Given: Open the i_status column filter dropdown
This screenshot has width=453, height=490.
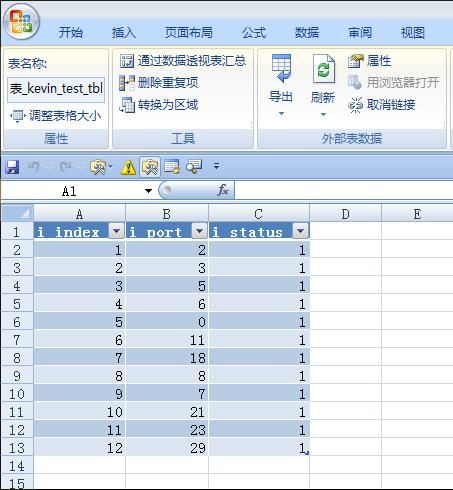Looking at the screenshot, I should [x=300, y=231].
